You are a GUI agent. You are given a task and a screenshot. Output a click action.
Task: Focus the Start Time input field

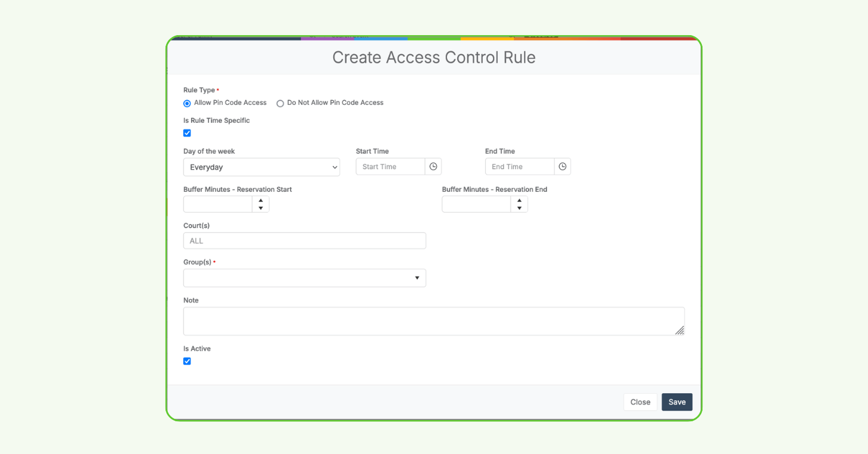(x=391, y=167)
